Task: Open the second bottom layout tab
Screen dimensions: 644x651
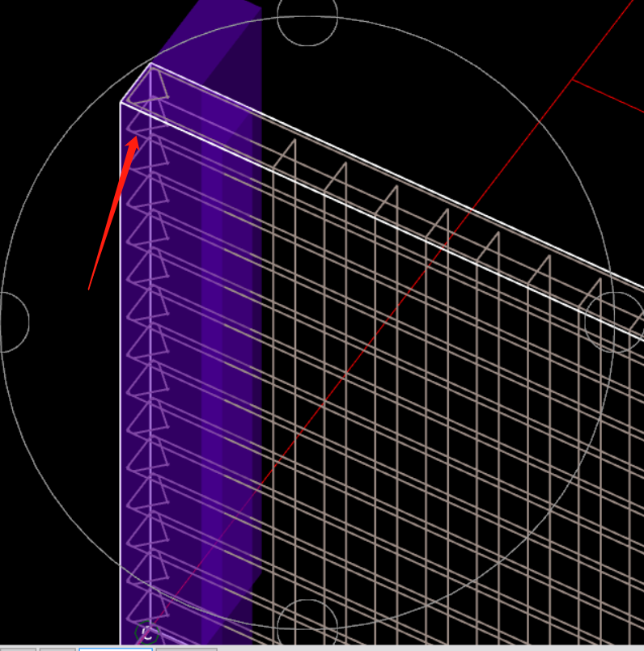Action: (x=57, y=649)
